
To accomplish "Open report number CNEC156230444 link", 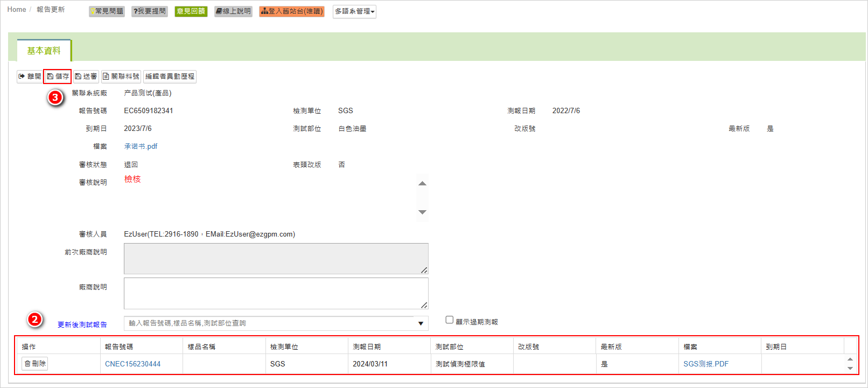I will [x=132, y=364].
